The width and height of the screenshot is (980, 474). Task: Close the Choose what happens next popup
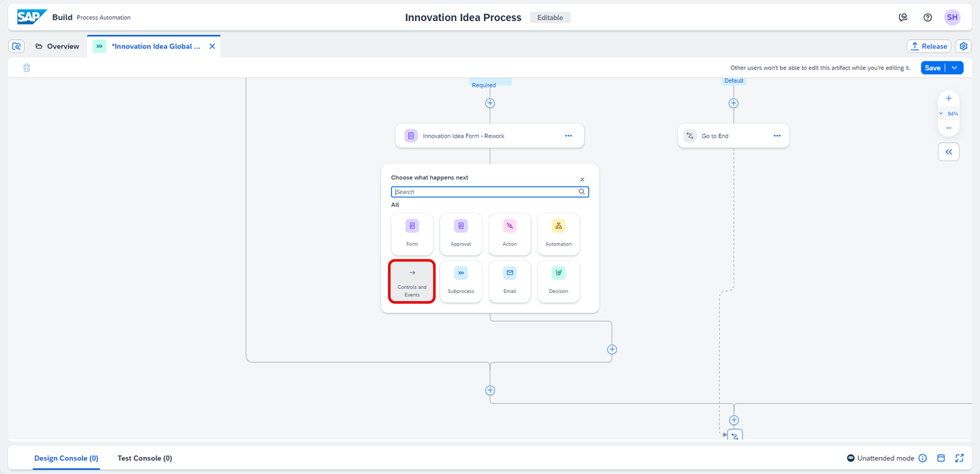(x=583, y=180)
